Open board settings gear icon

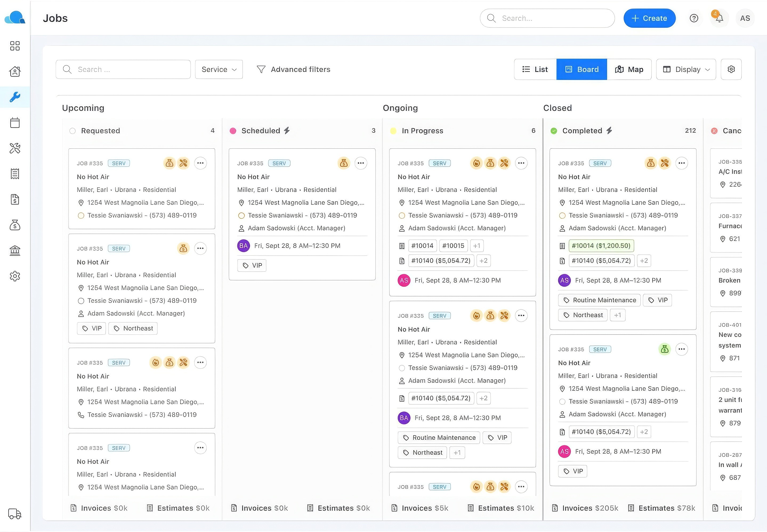pyautogui.click(x=731, y=69)
